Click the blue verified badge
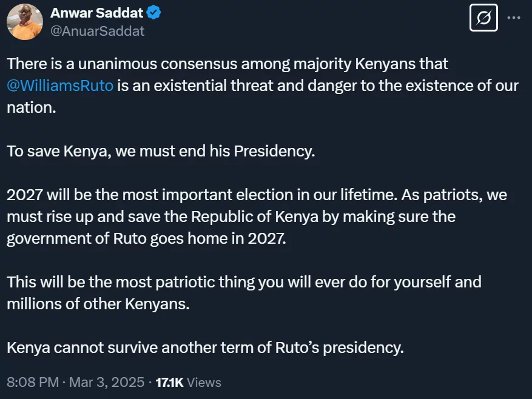 click(x=155, y=13)
